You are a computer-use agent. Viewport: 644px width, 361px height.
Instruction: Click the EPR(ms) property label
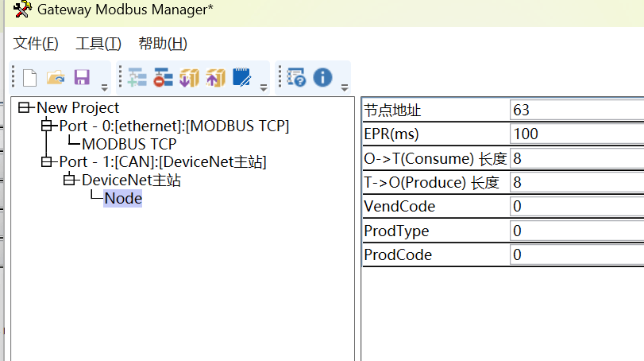(x=391, y=134)
